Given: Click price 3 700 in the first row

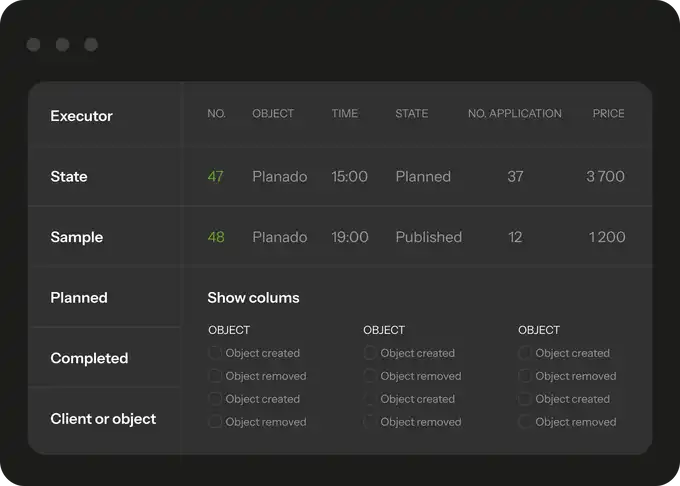Looking at the screenshot, I should [605, 177].
